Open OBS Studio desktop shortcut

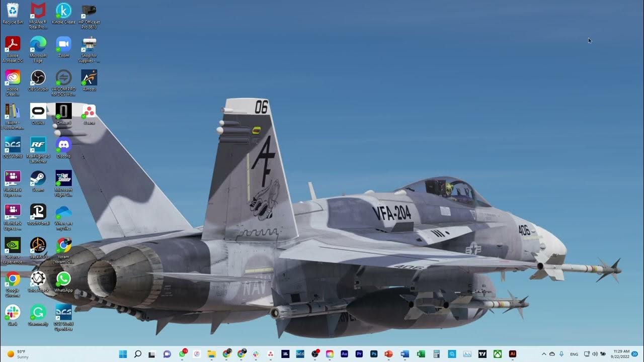[x=38, y=80]
